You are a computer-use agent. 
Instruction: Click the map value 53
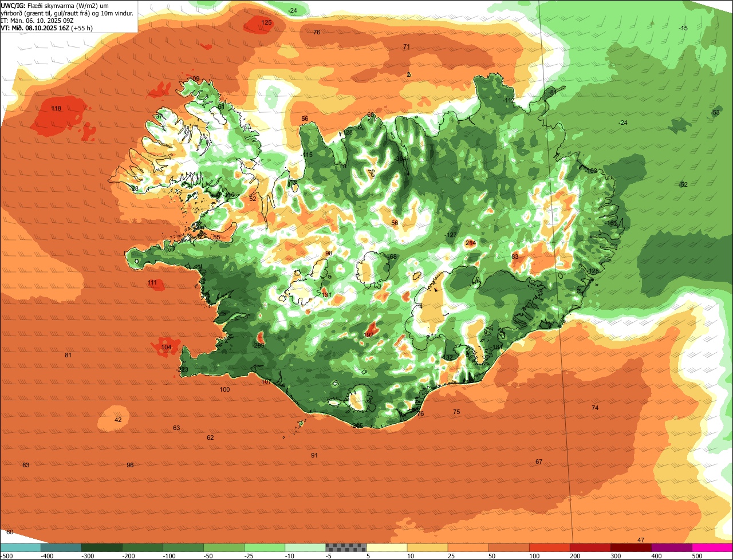pyautogui.click(x=716, y=112)
